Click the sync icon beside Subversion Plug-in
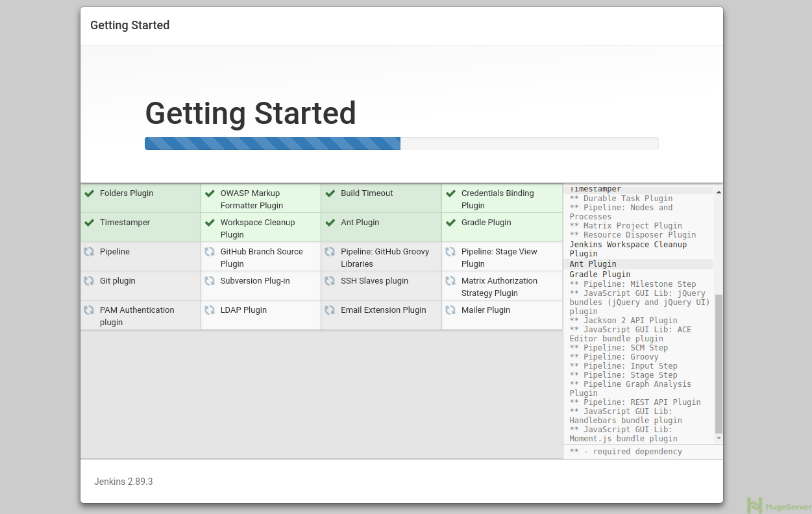Image resolution: width=812 pixels, height=514 pixels. pos(210,281)
